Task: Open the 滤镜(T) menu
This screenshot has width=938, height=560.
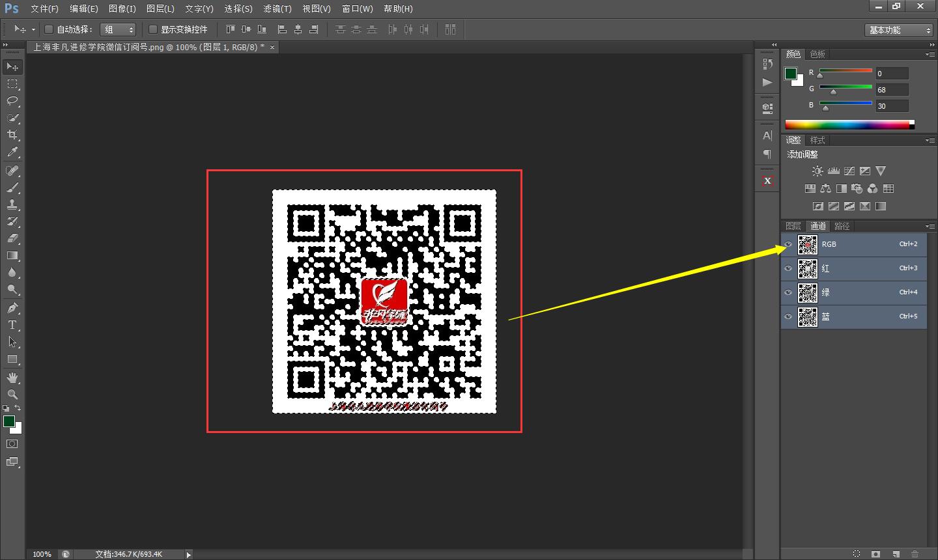Action: [277, 8]
